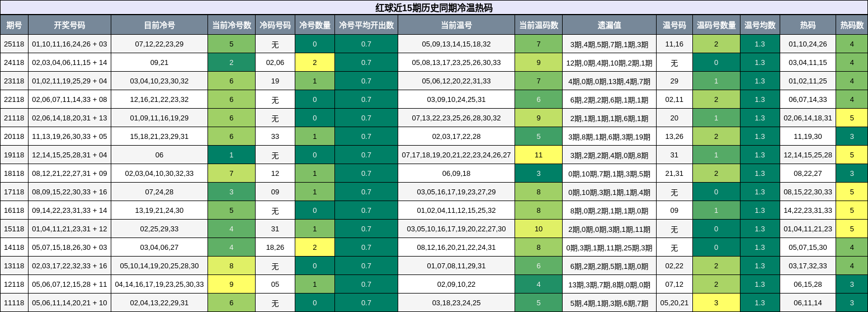The width and height of the screenshot is (868, 312).
Task: Select hot numbers cell 02,06,14,18,31
Action: pyautogui.click(x=808, y=118)
